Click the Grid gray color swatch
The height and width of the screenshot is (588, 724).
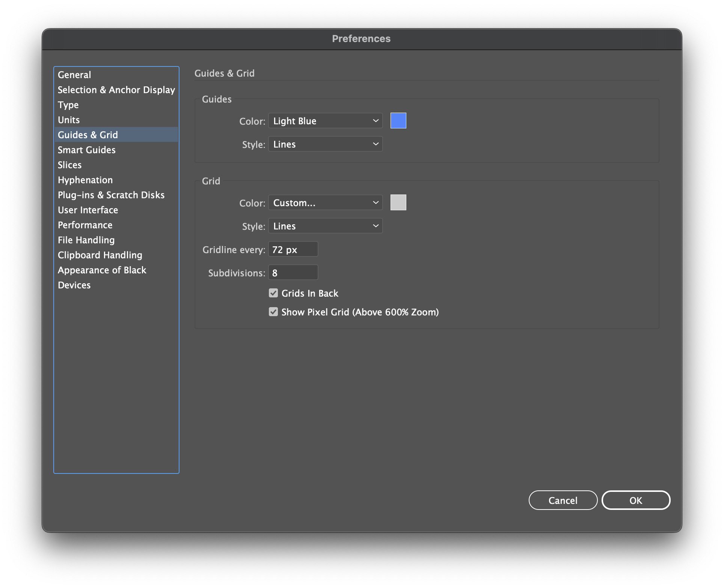coord(398,202)
